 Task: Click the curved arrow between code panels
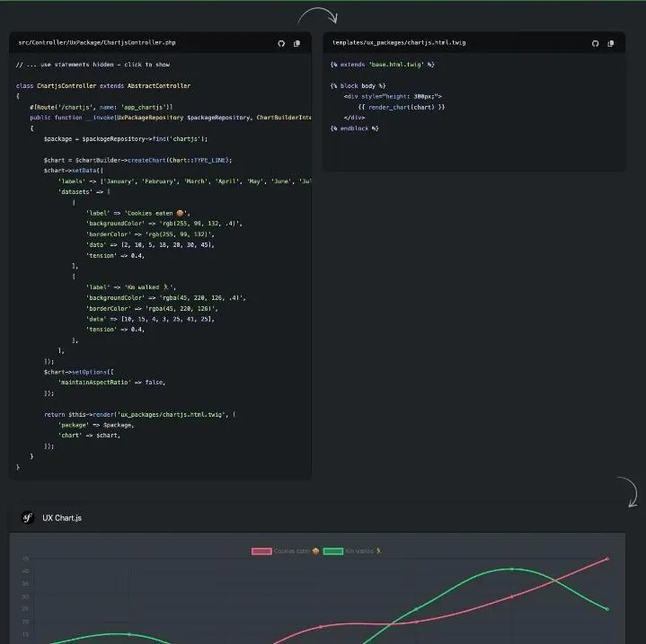(317, 18)
